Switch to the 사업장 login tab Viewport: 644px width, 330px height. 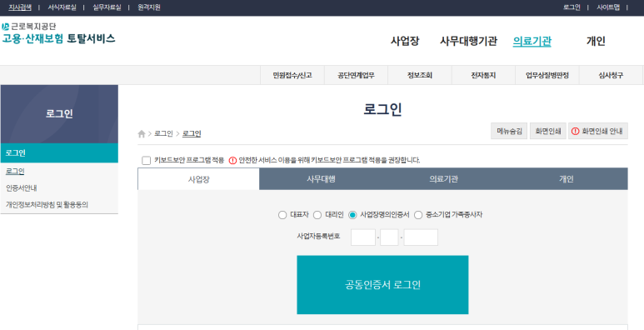[199, 179]
